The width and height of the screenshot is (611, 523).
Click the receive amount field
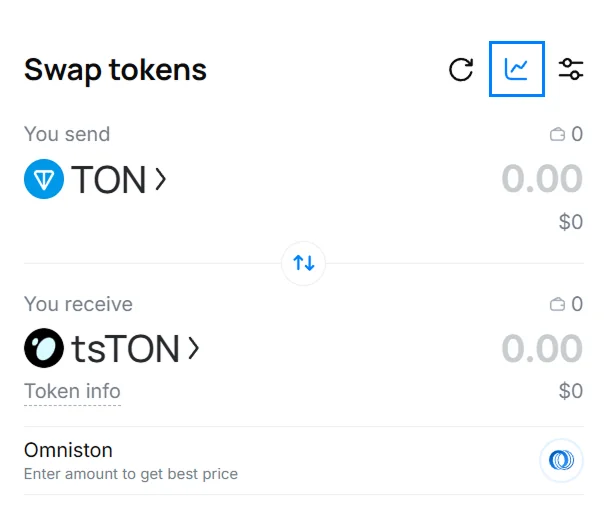click(x=541, y=348)
